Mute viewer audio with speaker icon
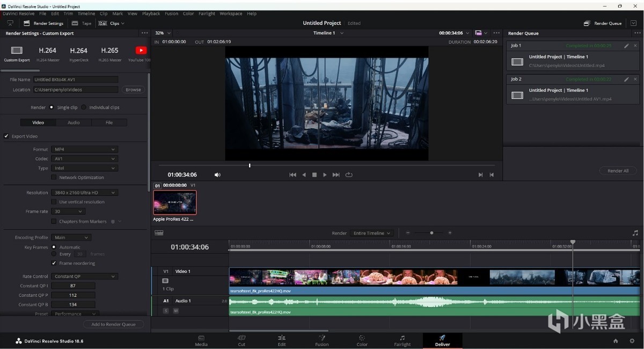The height and width of the screenshot is (349, 644). pyautogui.click(x=217, y=174)
